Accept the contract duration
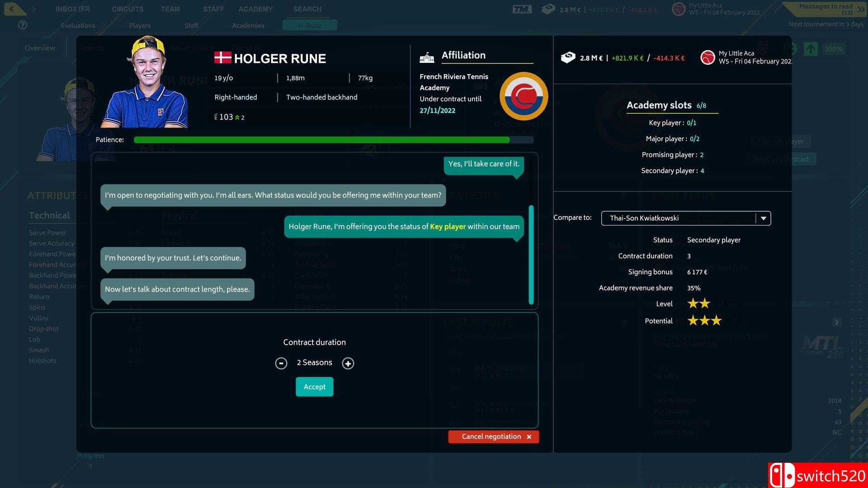Screen dimensions: 868x488 tap(314, 387)
